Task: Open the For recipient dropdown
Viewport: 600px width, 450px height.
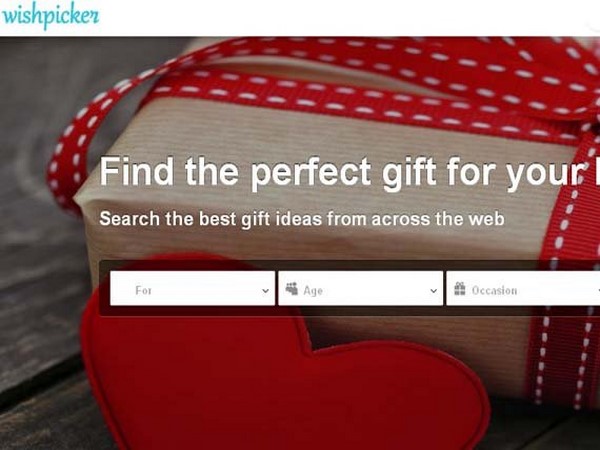Action: tap(192, 289)
